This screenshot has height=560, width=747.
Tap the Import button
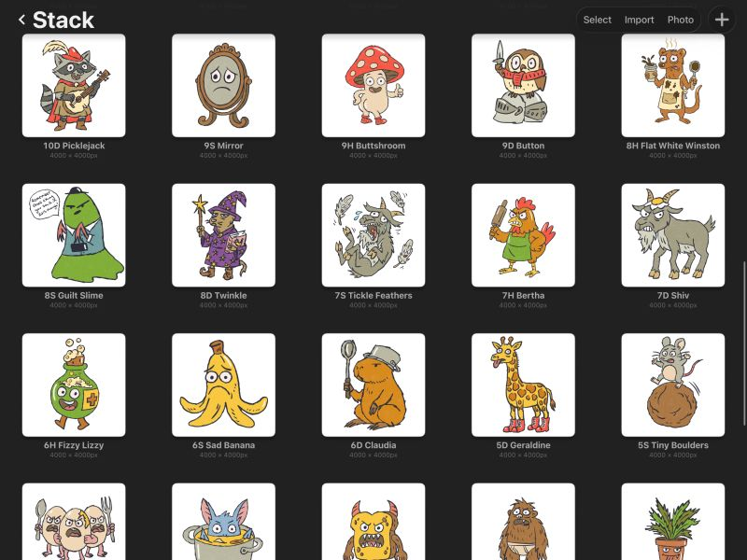click(639, 20)
